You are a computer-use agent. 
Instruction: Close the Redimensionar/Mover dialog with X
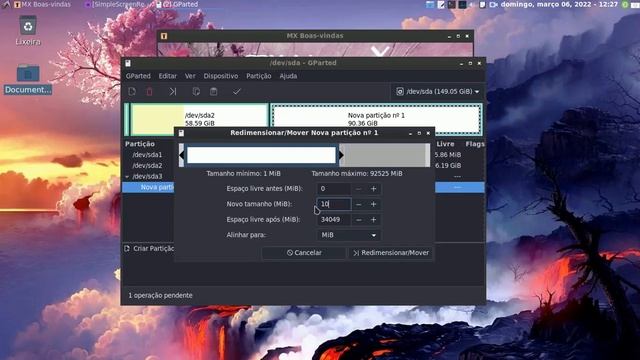[428, 133]
